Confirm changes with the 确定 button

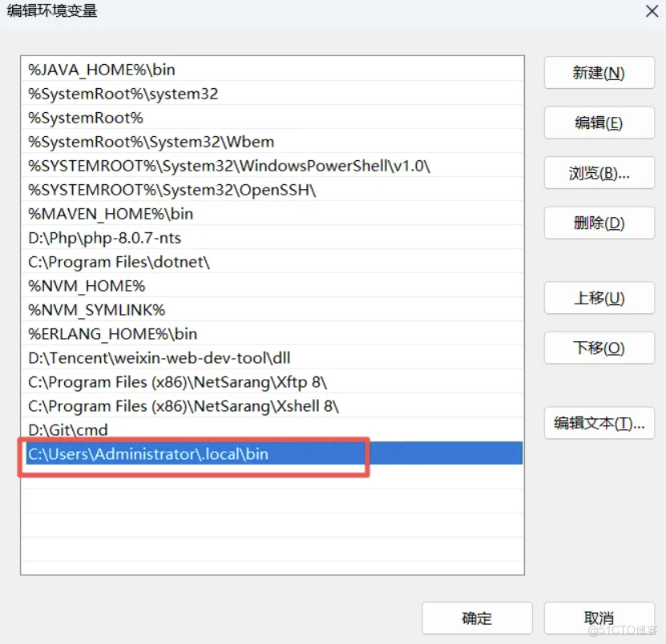(477, 618)
